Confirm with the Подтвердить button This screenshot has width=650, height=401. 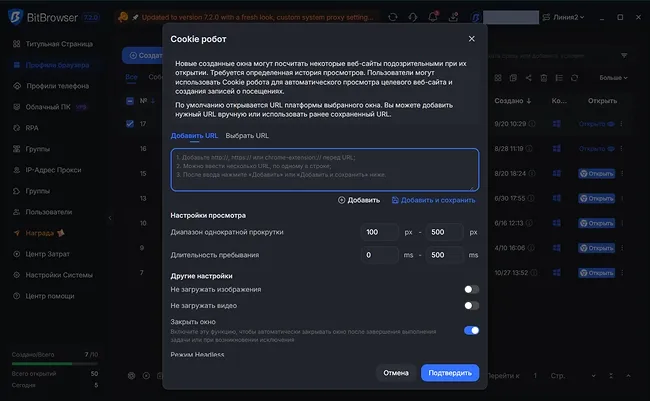(x=450, y=373)
